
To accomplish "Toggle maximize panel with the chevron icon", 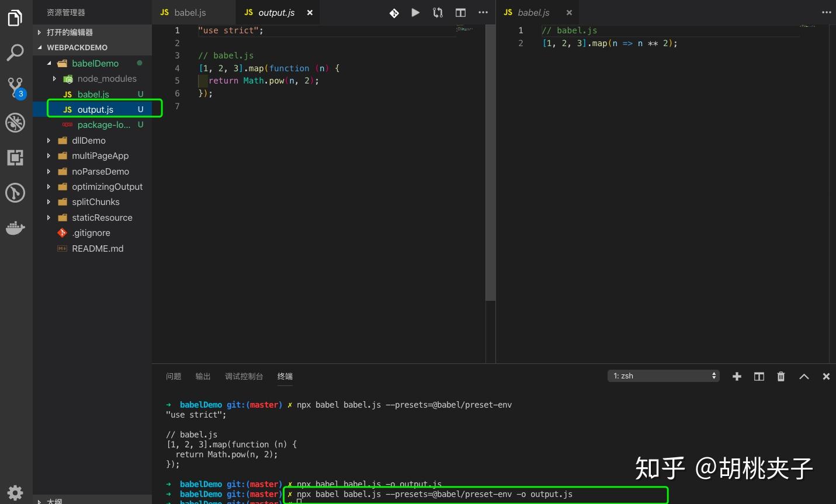I will point(804,376).
